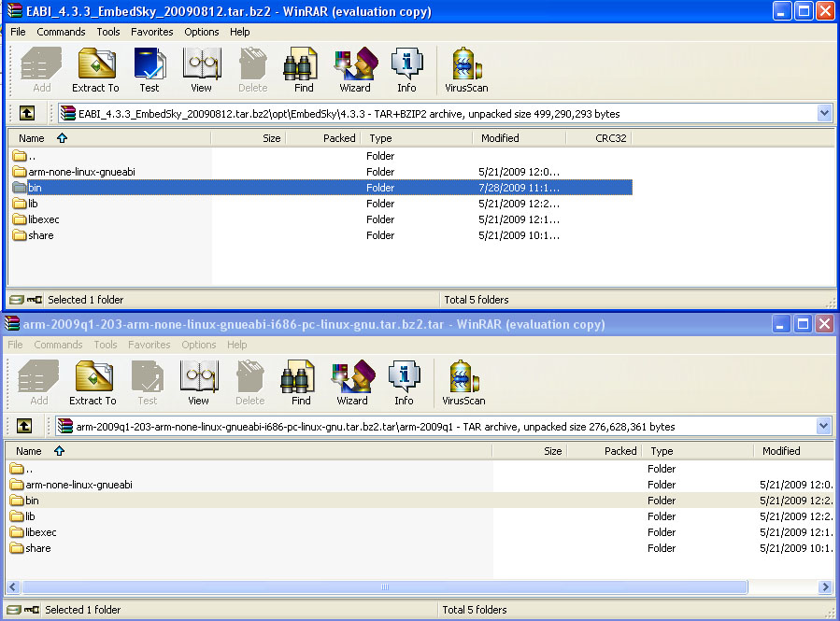840x621 pixels.
Task: Click Delete icon in bottom arm-2009q1 window
Action: pos(250,383)
